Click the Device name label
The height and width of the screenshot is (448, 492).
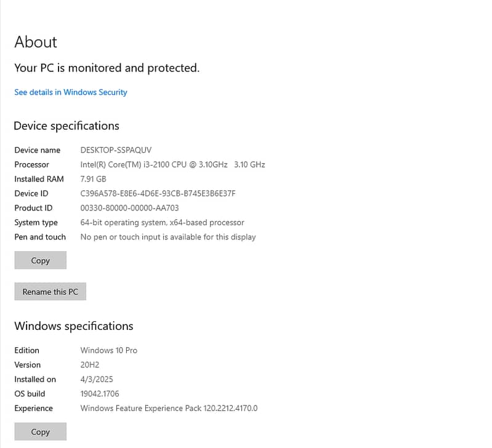click(x=38, y=150)
